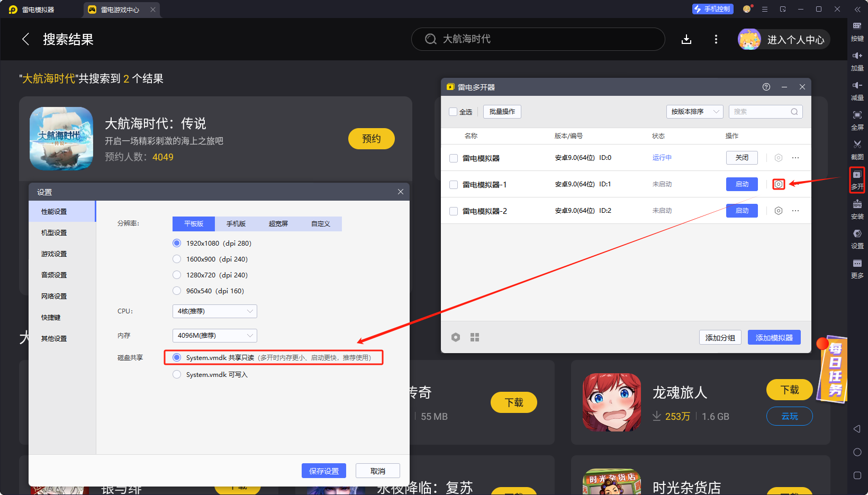Select the 平板版 resolution tab
The height and width of the screenshot is (495, 868).
click(194, 224)
